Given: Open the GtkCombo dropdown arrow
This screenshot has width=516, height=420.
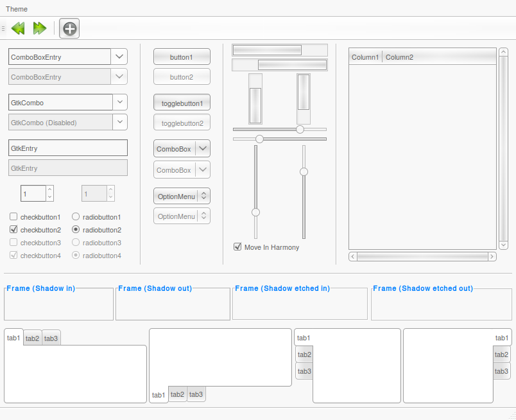Looking at the screenshot, I should pos(120,102).
